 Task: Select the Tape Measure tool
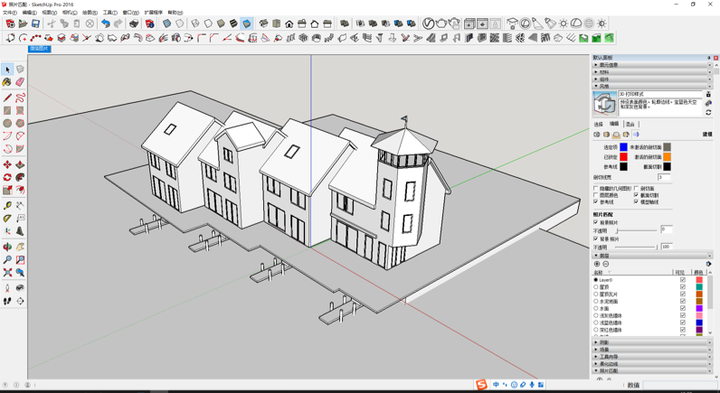(x=7, y=205)
